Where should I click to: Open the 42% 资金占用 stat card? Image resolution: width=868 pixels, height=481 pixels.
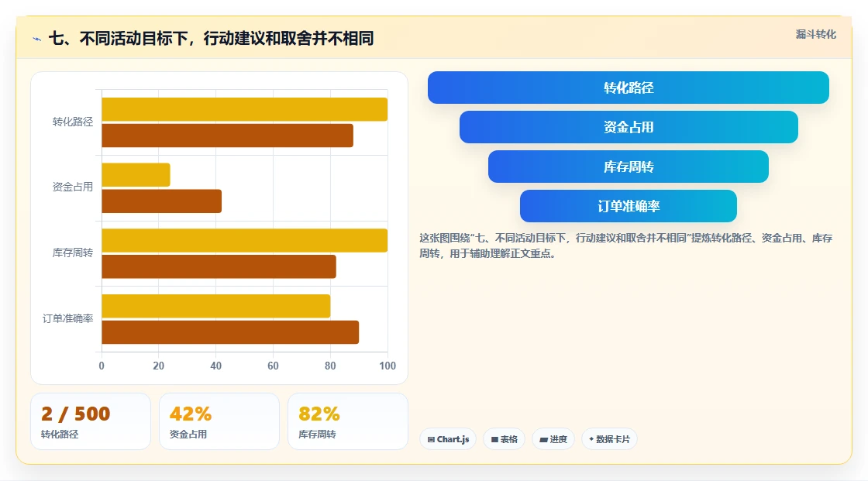click(x=219, y=421)
